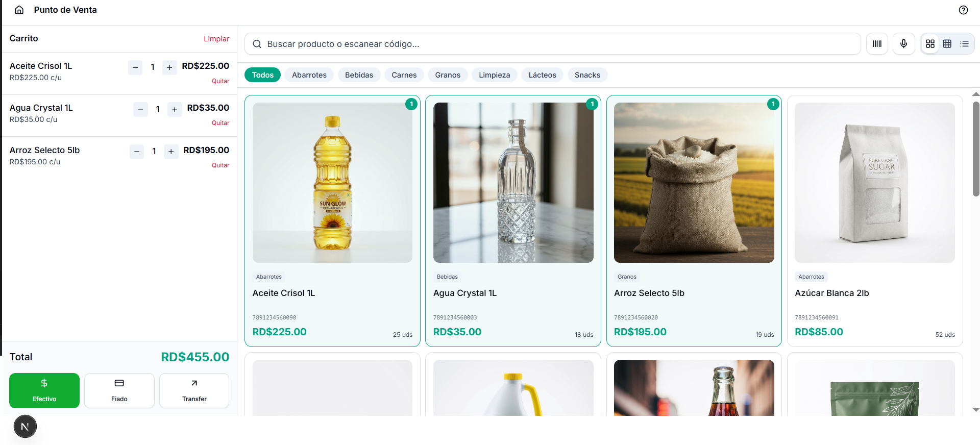Open the help icon at top right
Screen dimensions: 980x445
pos(963,10)
